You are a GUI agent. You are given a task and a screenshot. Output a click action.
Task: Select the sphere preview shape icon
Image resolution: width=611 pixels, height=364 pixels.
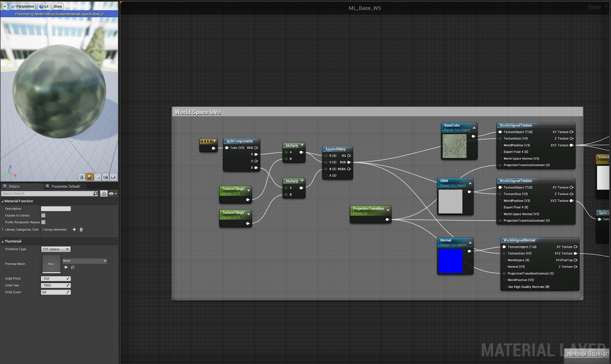click(x=90, y=177)
